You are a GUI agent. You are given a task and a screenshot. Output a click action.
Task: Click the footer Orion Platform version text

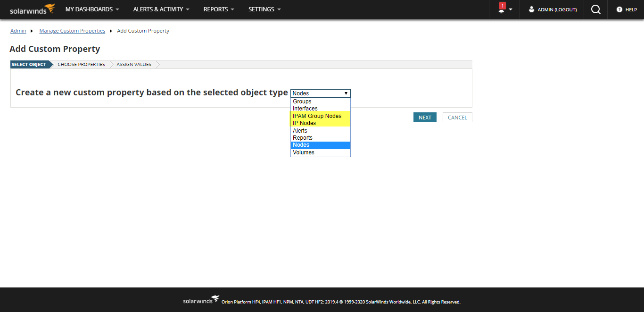pos(341,302)
